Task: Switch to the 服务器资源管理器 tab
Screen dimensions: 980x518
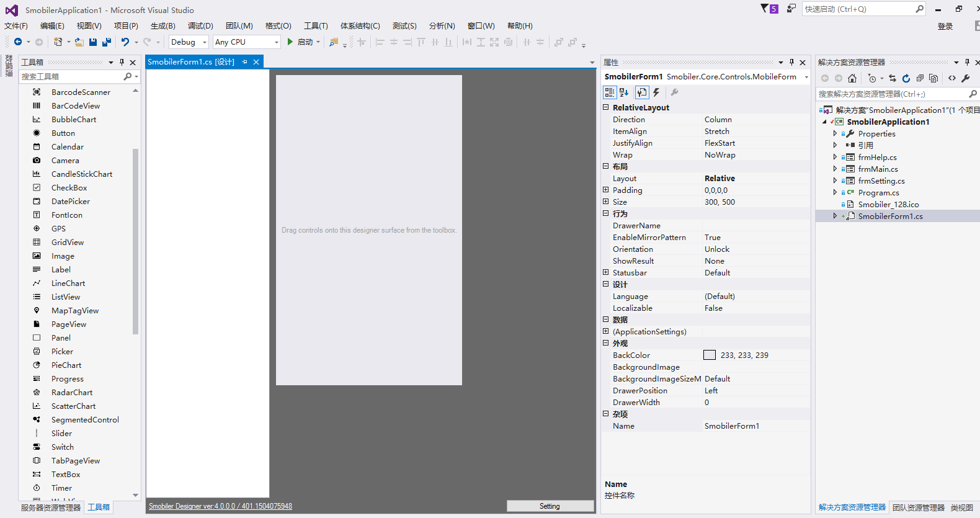Action: click(51, 507)
